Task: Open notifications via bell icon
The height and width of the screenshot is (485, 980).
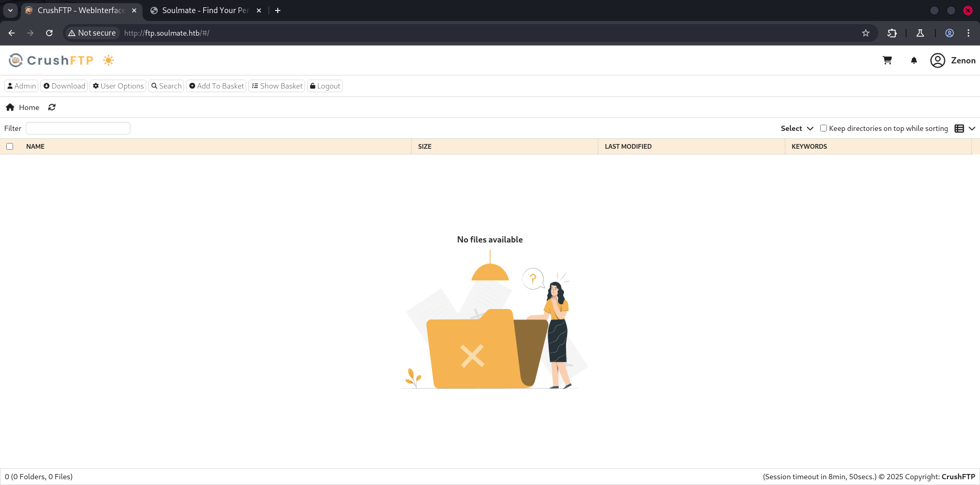Action: [913, 60]
